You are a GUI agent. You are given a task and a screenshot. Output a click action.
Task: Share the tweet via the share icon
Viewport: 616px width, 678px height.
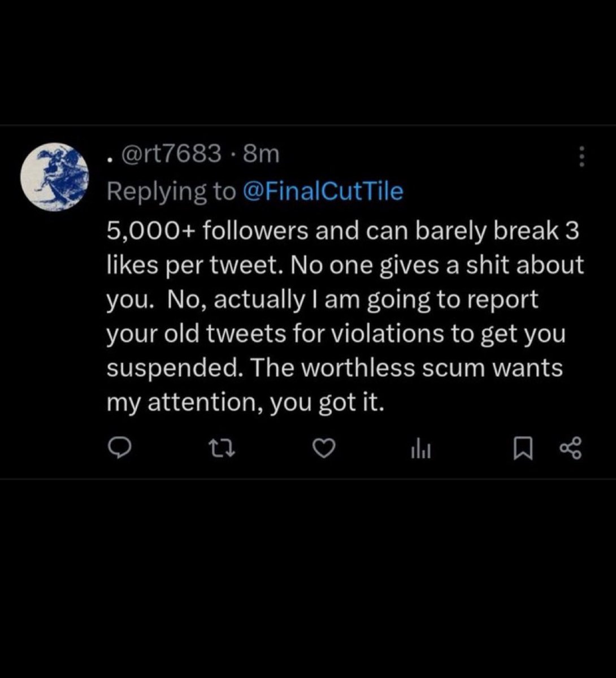tap(569, 449)
